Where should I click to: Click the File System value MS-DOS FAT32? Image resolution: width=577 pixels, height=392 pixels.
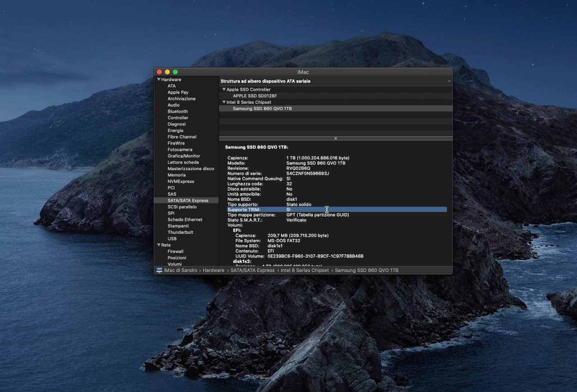[284, 241]
